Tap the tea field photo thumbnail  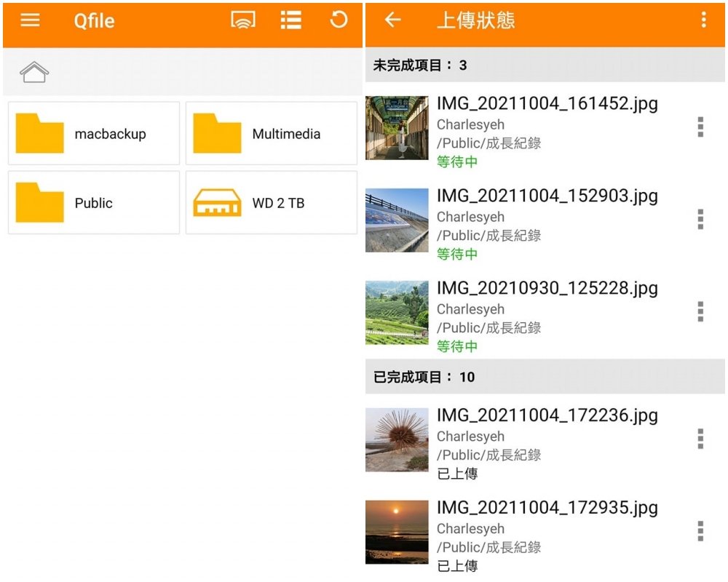(x=397, y=313)
